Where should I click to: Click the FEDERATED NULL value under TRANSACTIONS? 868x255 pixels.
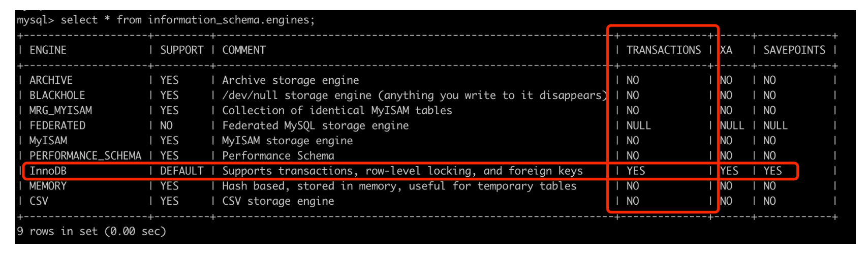[x=639, y=125]
